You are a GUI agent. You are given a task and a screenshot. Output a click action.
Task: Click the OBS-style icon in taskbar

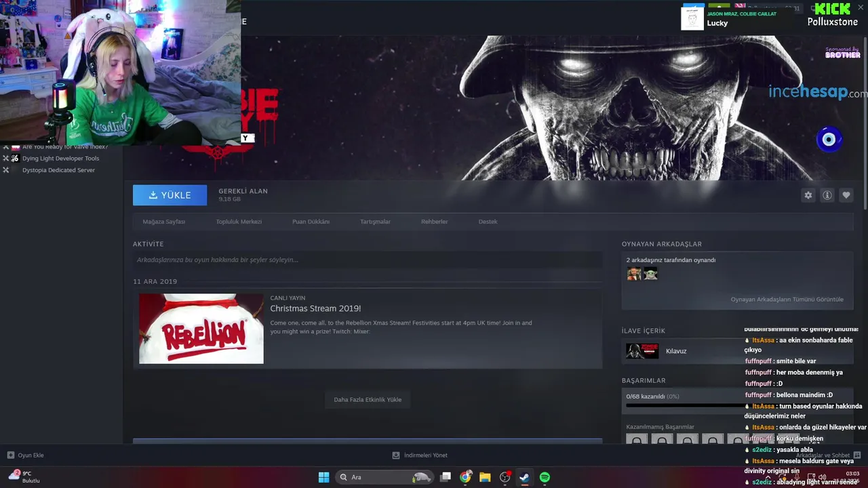(x=505, y=477)
